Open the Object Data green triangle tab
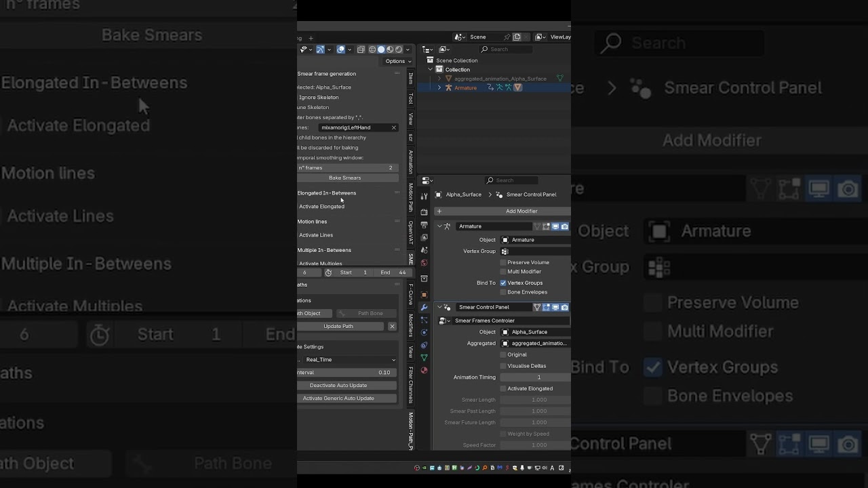This screenshot has width=868, height=488. click(x=425, y=357)
